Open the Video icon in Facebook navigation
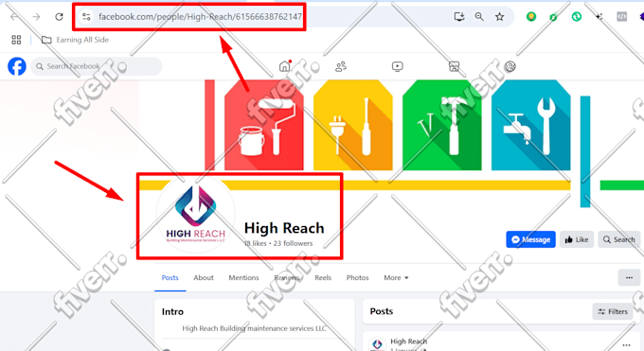 click(x=397, y=66)
